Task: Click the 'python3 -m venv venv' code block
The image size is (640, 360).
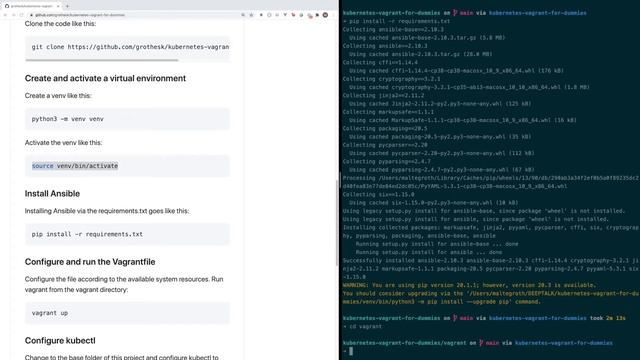Action: tap(127, 119)
